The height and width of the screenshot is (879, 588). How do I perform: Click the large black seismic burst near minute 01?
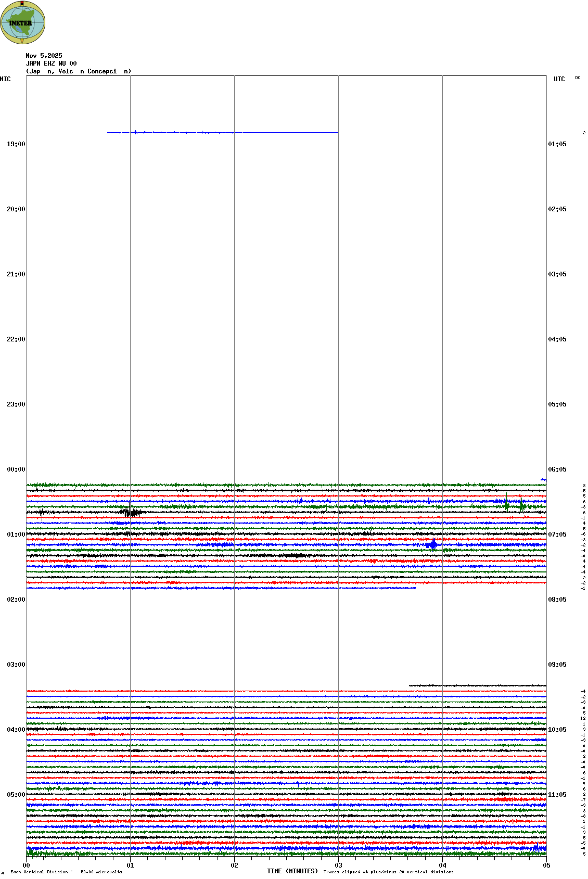click(131, 512)
